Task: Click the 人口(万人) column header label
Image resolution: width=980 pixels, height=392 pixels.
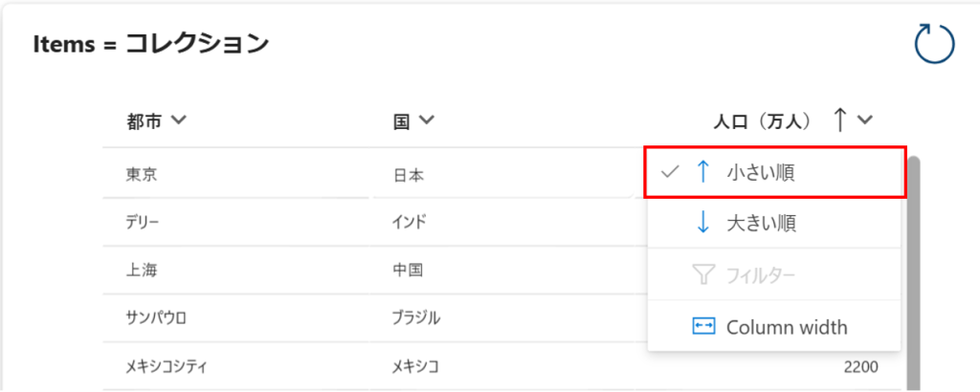Action: coord(763,121)
